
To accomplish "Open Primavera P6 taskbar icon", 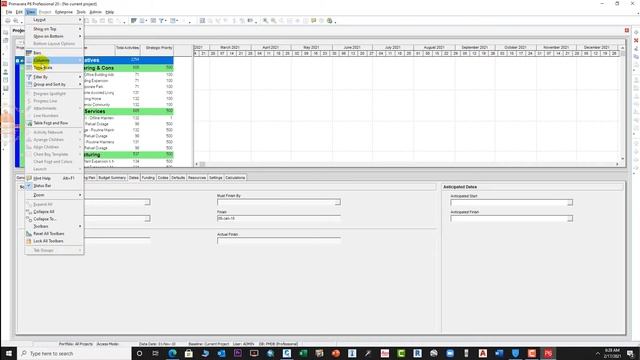I will (x=548, y=353).
